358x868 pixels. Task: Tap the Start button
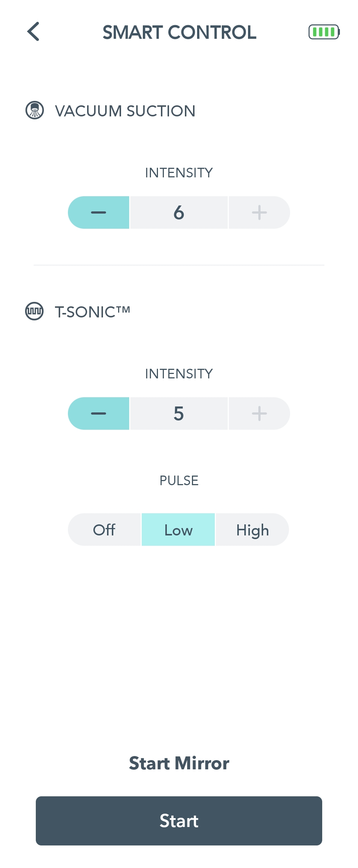click(x=179, y=821)
